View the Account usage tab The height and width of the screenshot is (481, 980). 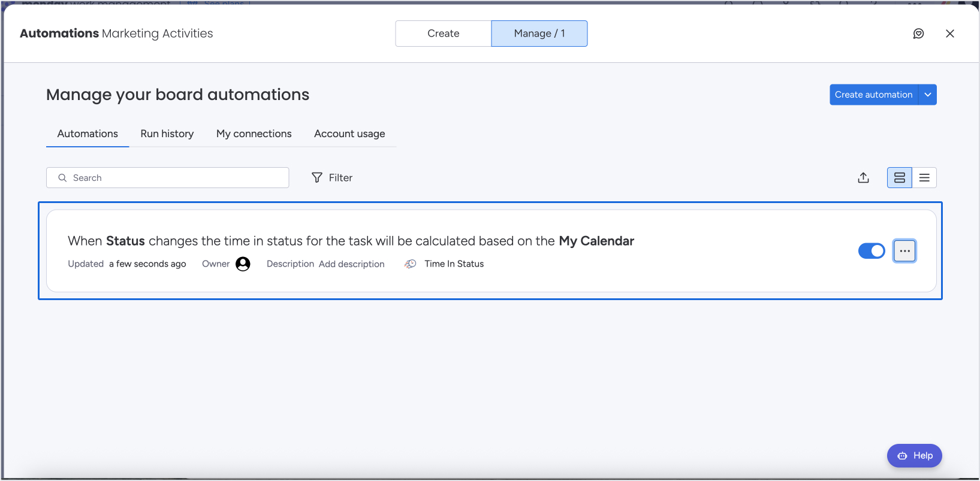(x=349, y=134)
